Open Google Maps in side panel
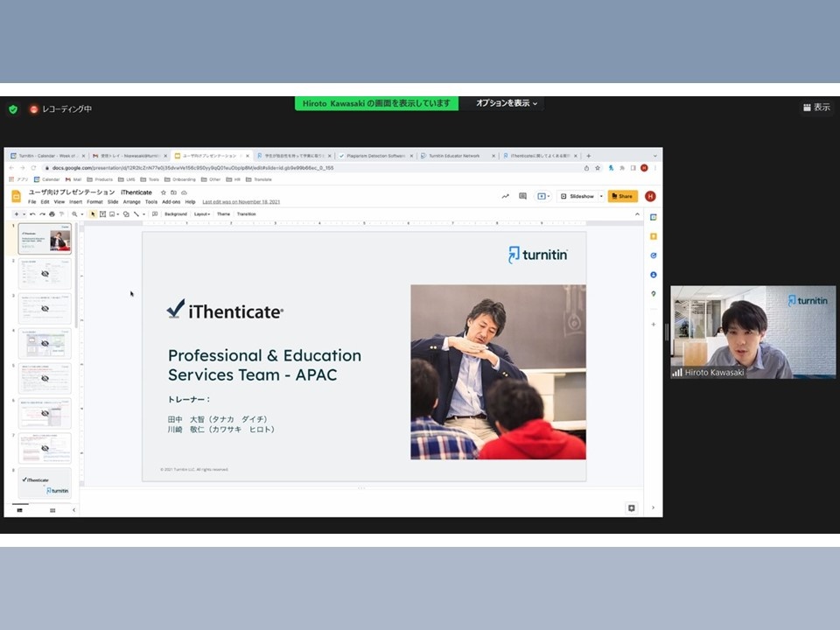840x630 pixels. click(x=654, y=294)
